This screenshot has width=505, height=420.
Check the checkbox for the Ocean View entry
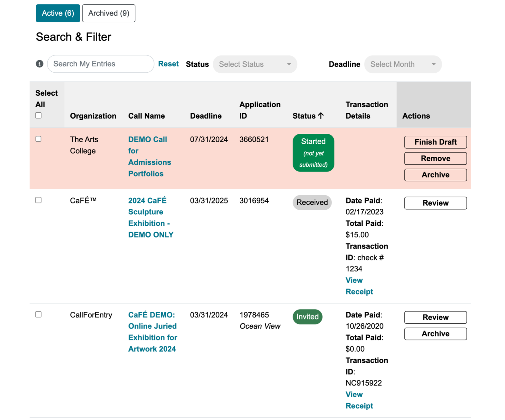[x=38, y=314]
